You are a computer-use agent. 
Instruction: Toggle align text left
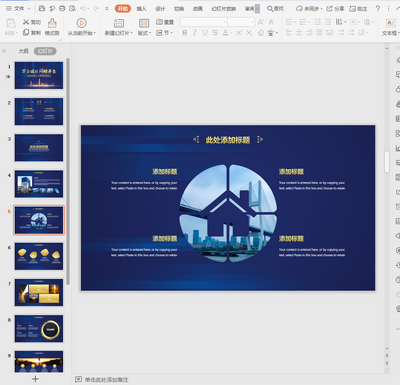(289, 32)
